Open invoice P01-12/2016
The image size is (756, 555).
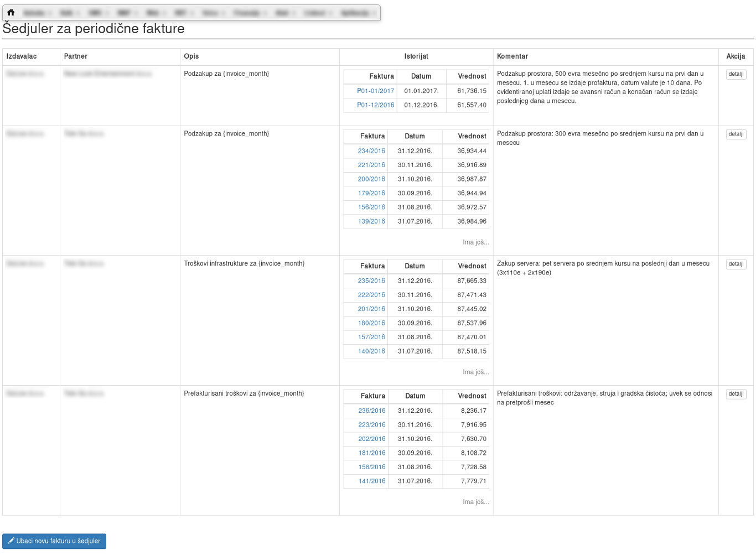tap(376, 105)
